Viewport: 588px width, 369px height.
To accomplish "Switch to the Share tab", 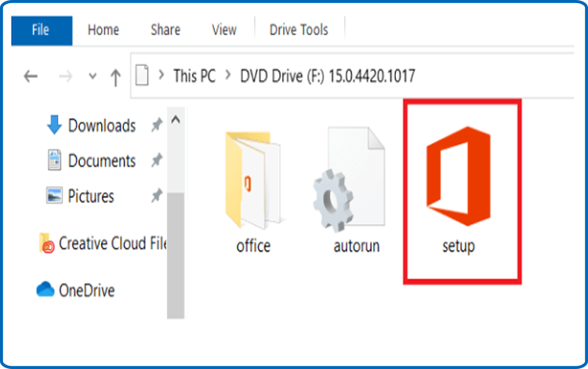I will click(165, 30).
